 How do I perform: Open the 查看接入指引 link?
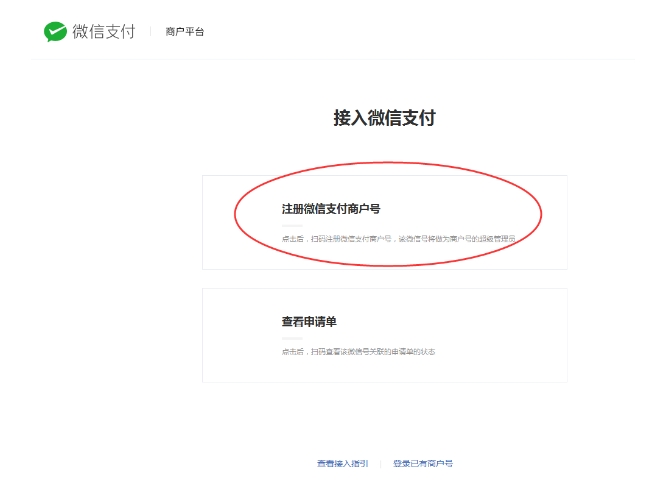[x=342, y=464]
